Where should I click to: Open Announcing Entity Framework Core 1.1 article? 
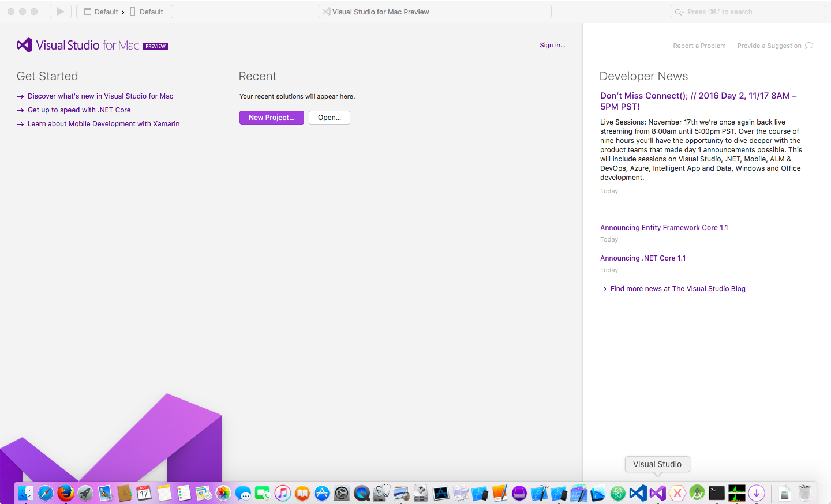click(664, 228)
